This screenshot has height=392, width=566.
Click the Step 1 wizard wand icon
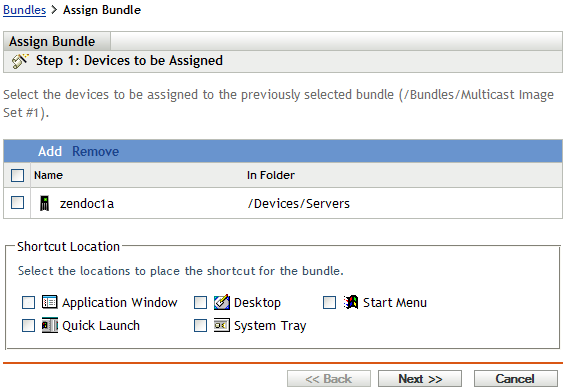pos(19,61)
